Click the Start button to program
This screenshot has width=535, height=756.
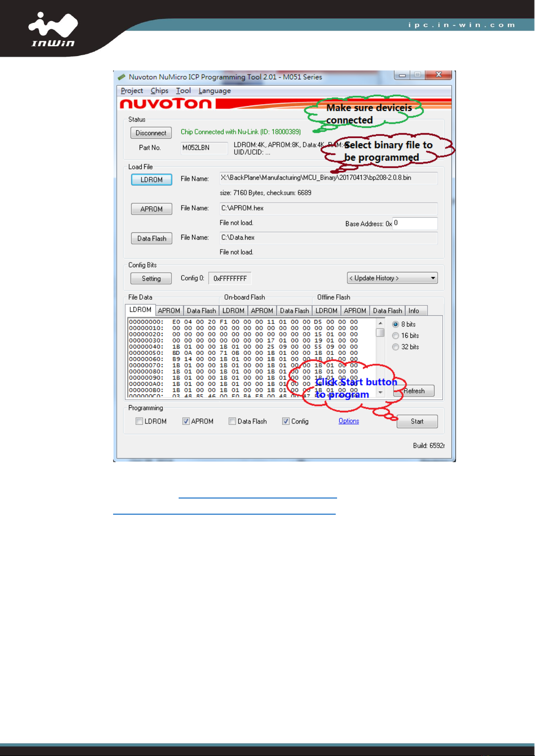coord(417,421)
